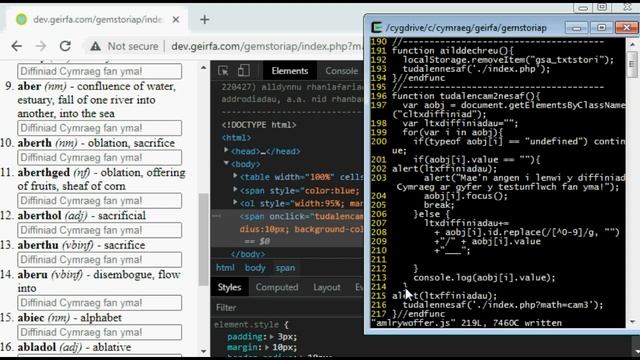The image size is (640, 360).
Task: Expand the head element node
Action: tap(226, 151)
